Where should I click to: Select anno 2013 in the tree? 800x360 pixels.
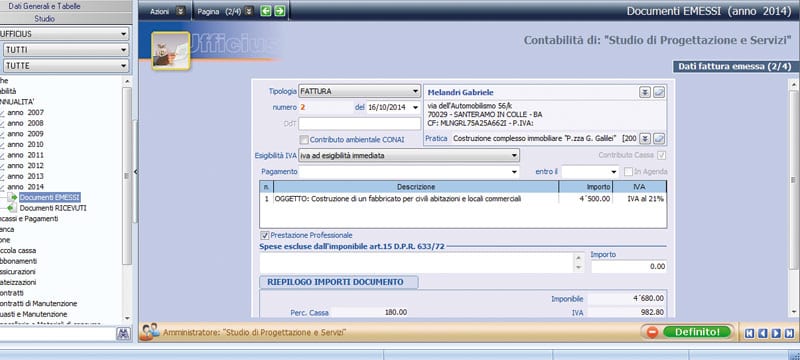click(x=26, y=176)
